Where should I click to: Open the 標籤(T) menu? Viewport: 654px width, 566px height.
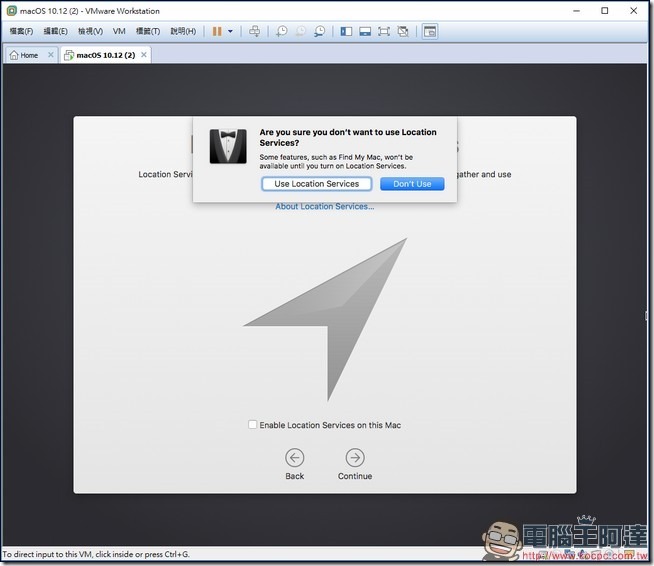(x=148, y=31)
